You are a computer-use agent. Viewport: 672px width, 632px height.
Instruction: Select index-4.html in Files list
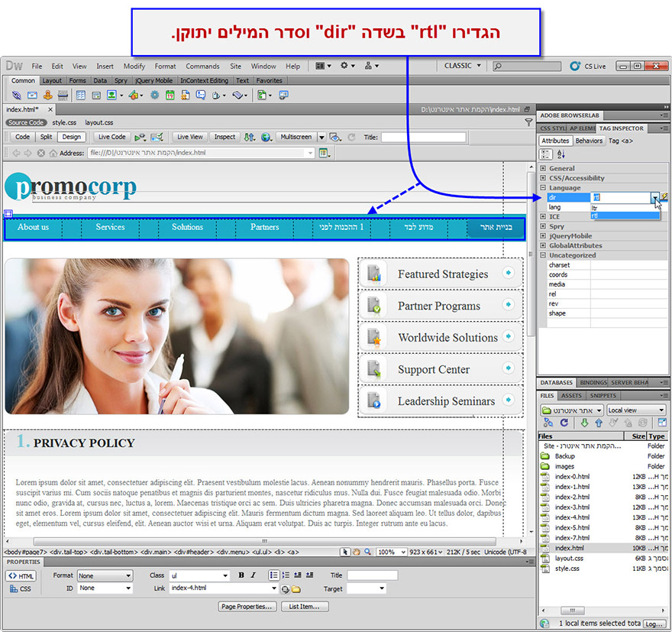point(572,517)
